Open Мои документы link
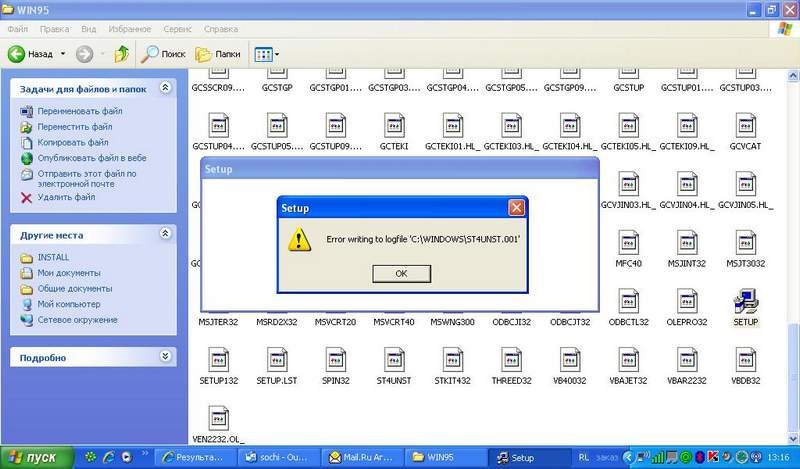Viewport: 800px width, 469px height. (69, 273)
